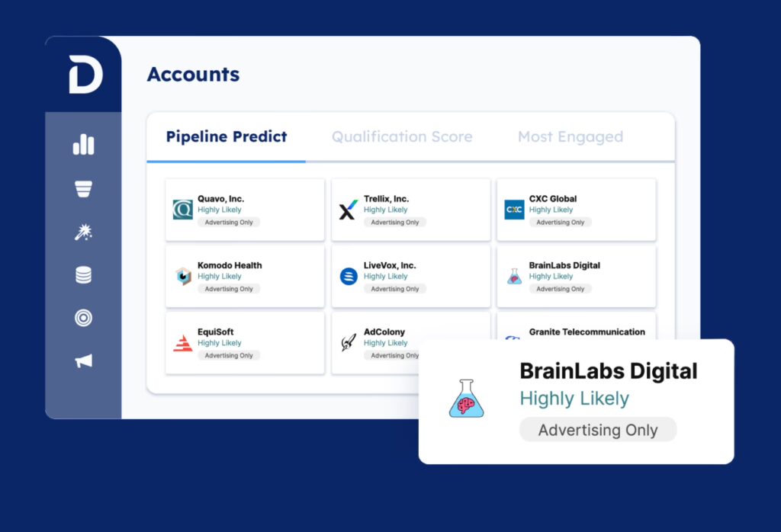Click the magic wand sidebar icon
The width and height of the screenshot is (781, 532).
click(83, 232)
